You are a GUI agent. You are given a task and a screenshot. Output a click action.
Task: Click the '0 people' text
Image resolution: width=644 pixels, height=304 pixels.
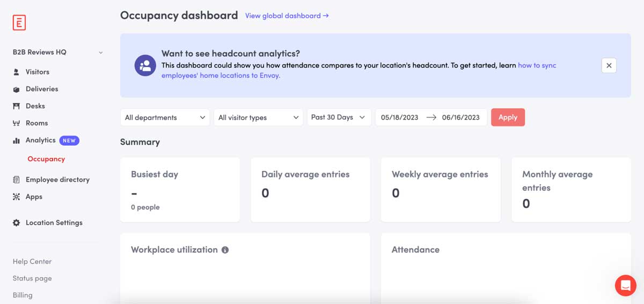(145, 207)
